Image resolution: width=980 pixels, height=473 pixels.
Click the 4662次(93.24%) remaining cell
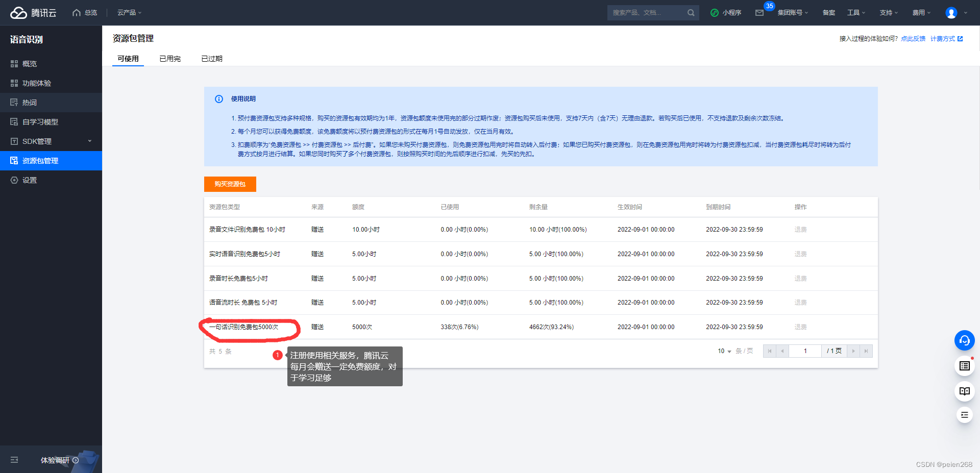pyautogui.click(x=551, y=327)
